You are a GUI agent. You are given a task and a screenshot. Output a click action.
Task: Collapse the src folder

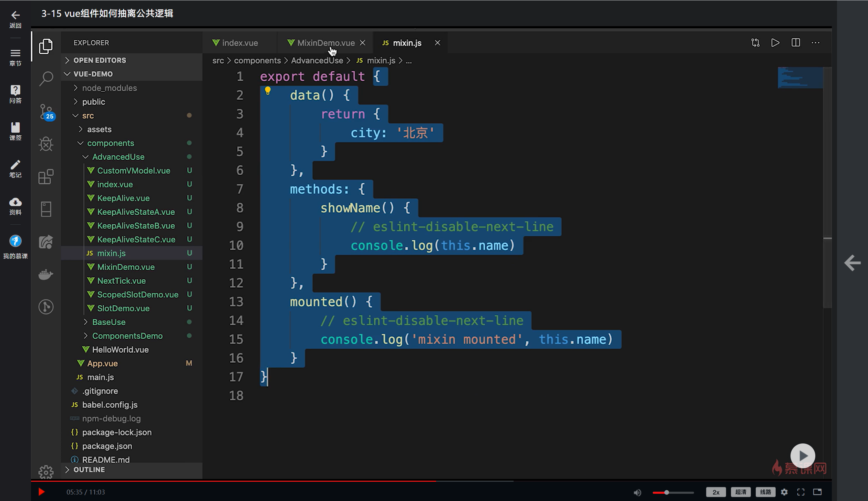[x=132, y=115]
